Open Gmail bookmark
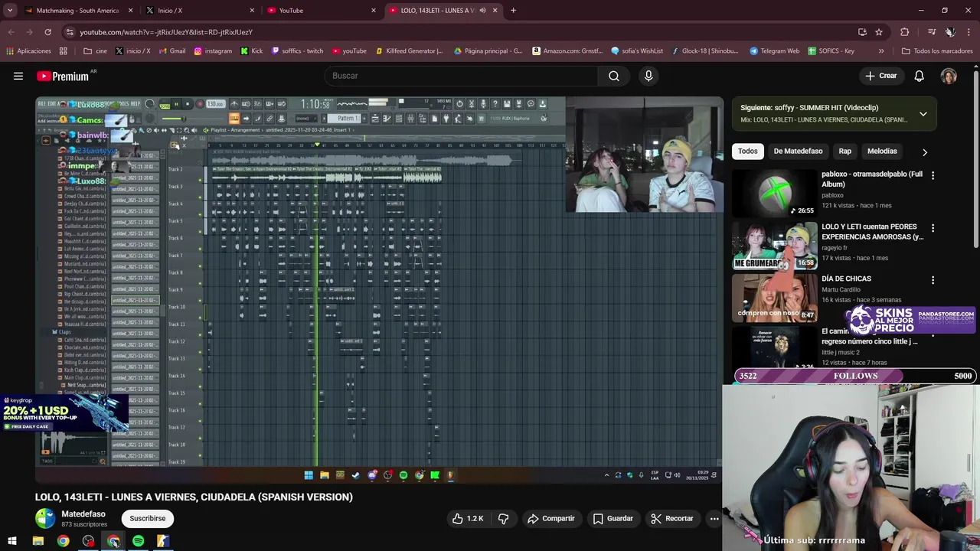Viewport: 980px width, 551px height. [171, 51]
